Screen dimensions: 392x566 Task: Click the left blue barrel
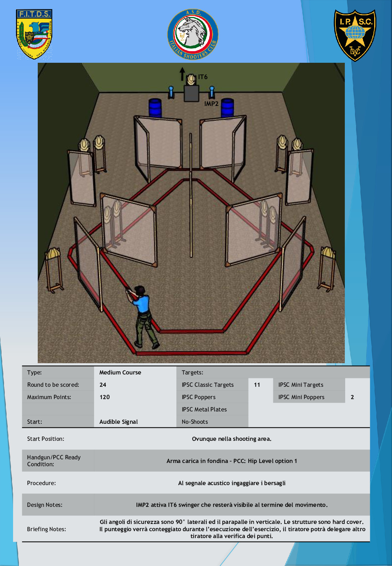(155, 107)
